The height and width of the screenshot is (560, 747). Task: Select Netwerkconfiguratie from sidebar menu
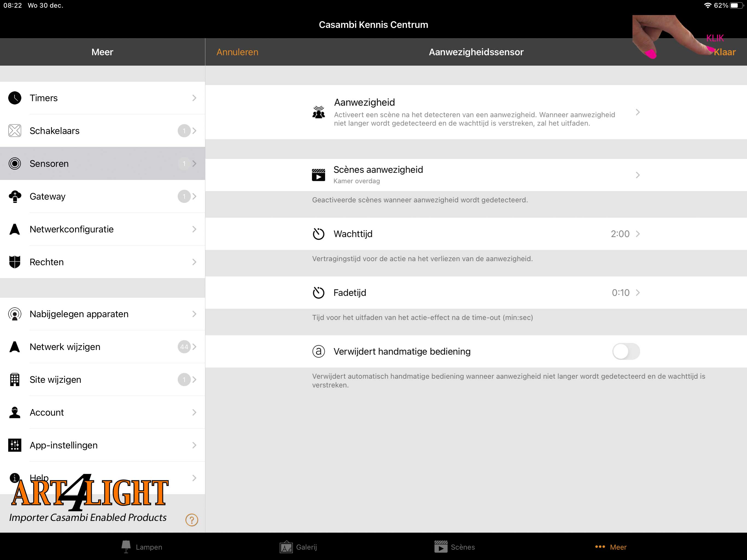click(102, 229)
